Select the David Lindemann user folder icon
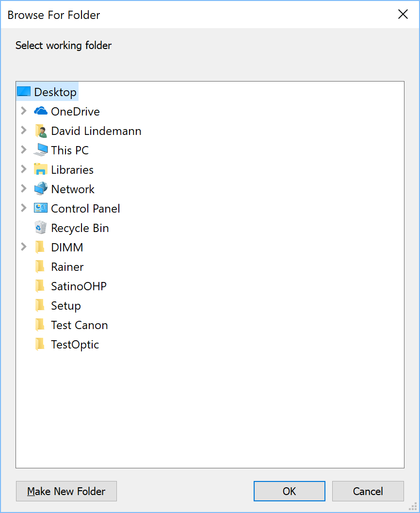This screenshot has height=513, width=420. (x=41, y=131)
